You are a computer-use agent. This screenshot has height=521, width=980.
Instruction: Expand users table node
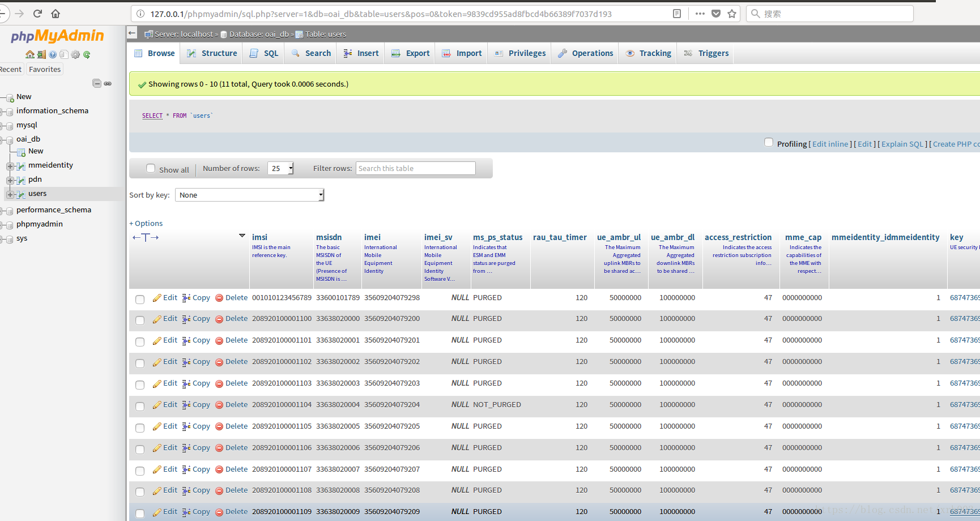pyautogui.click(x=10, y=194)
